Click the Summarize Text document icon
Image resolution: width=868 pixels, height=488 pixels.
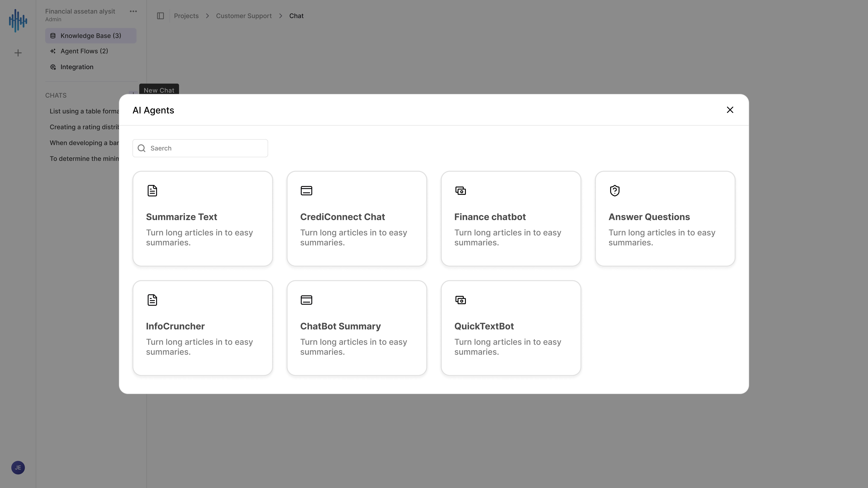click(x=152, y=191)
